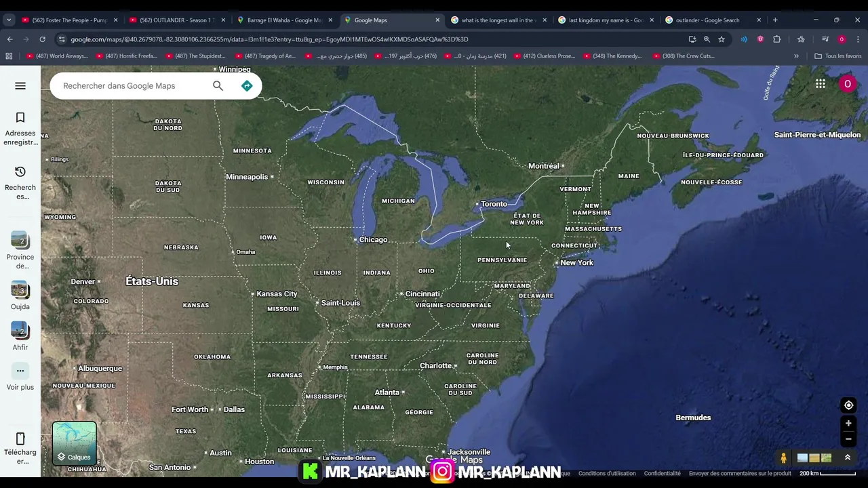Viewport: 868px width, 488px height.
Task: Click 'Voir plus' three-dots icon
Action: click(20, 371)
